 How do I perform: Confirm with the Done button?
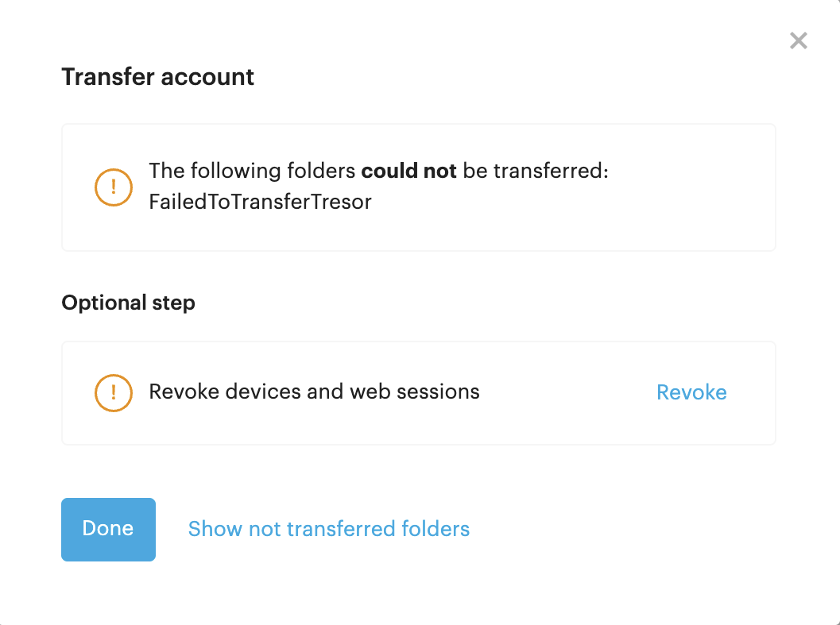pos(108,529)
